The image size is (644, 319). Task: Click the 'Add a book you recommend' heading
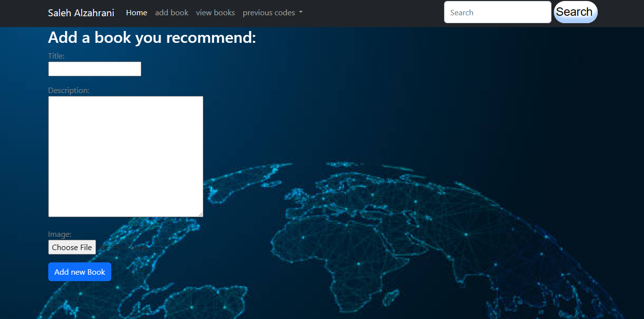[x=152, y=37]
